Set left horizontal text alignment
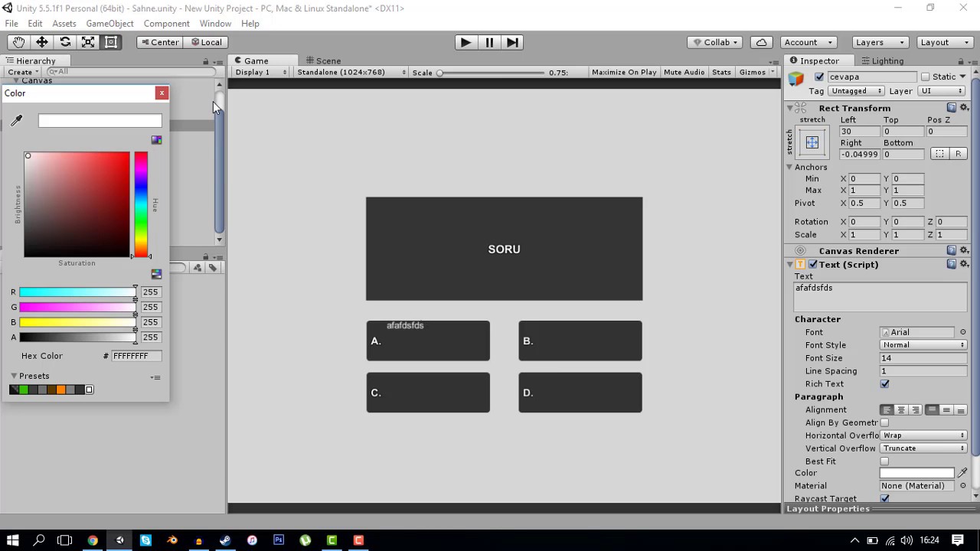 (x=887, y=410)
